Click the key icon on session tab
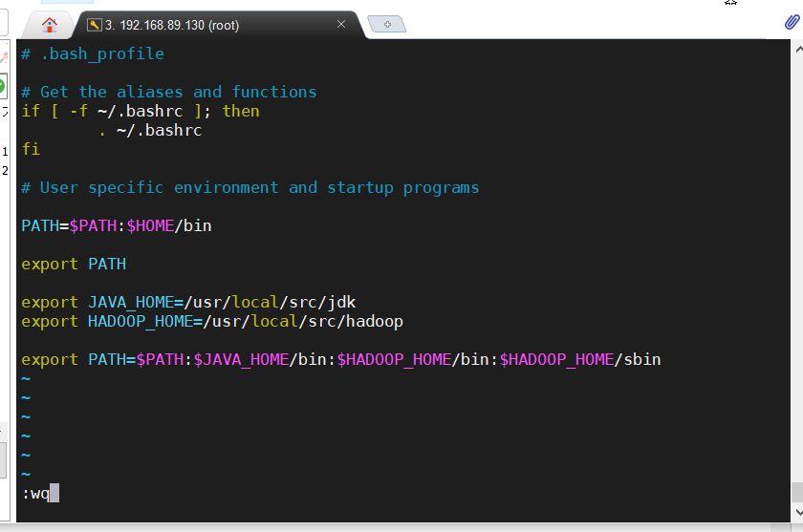 [x=95, y=25]
